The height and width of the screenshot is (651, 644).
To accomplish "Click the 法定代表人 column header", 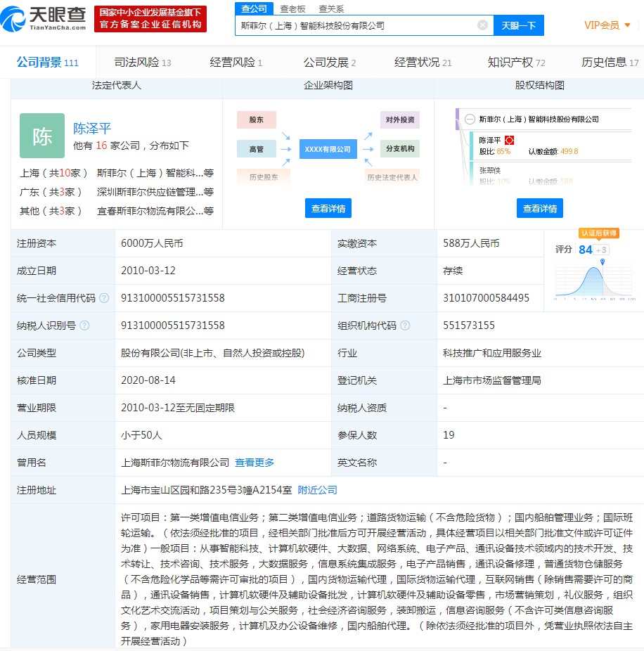I will tap(117, 86).
